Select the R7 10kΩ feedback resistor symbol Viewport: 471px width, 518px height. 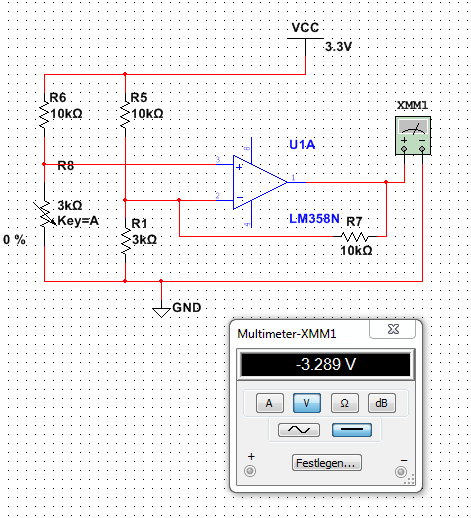click(x=355, y=237)
